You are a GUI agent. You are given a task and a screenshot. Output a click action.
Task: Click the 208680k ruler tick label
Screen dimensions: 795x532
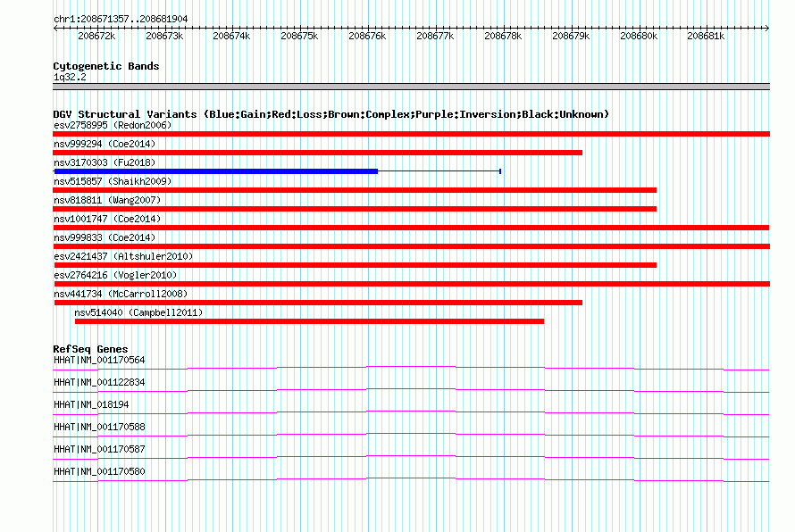click(639, 36)
